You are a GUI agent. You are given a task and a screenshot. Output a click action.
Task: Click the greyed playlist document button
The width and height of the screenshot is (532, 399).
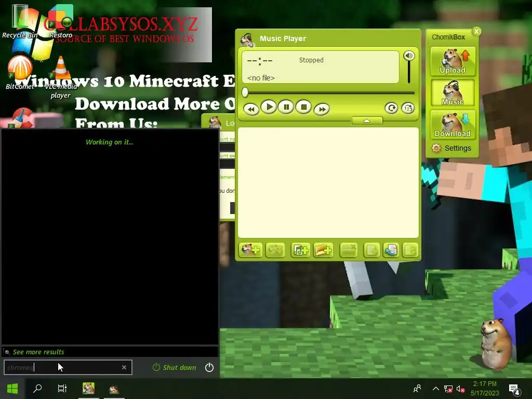tap(371, 250)
